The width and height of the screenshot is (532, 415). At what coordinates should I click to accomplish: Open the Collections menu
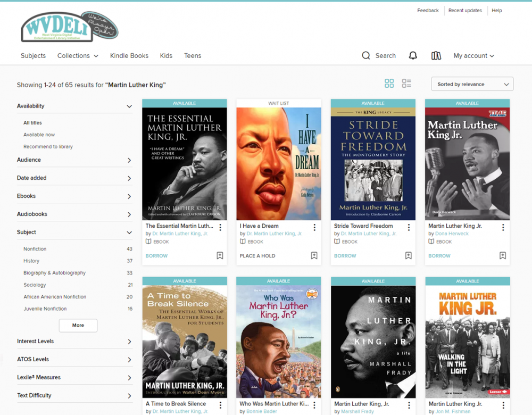pos(78,56)
